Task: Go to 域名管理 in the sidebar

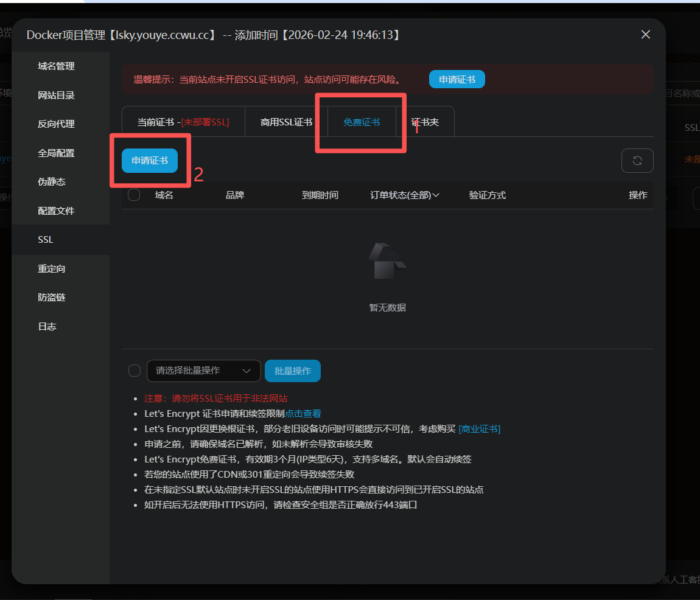Action: click(56, 66)
